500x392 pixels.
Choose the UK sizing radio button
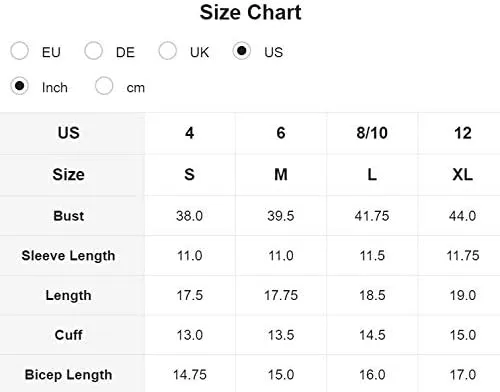pyautogui.click(x=167, y=51)
